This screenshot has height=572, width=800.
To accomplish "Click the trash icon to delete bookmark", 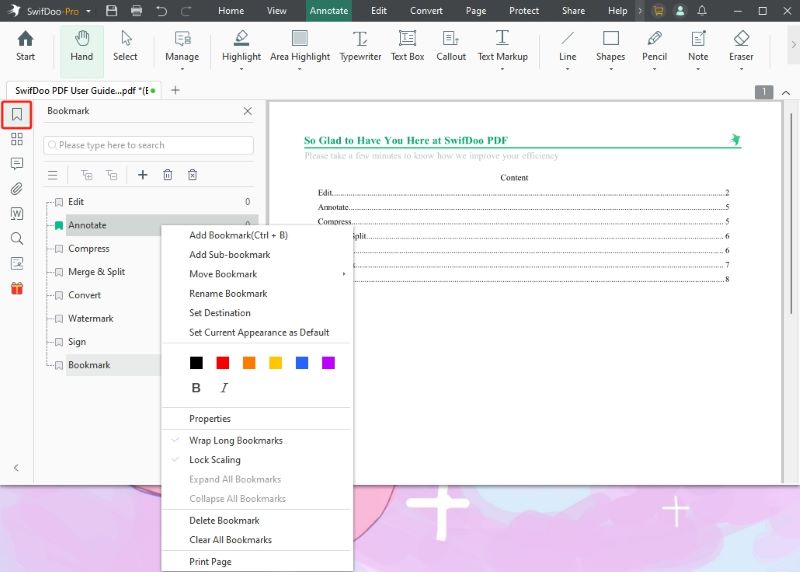I will tap(167, 175).
